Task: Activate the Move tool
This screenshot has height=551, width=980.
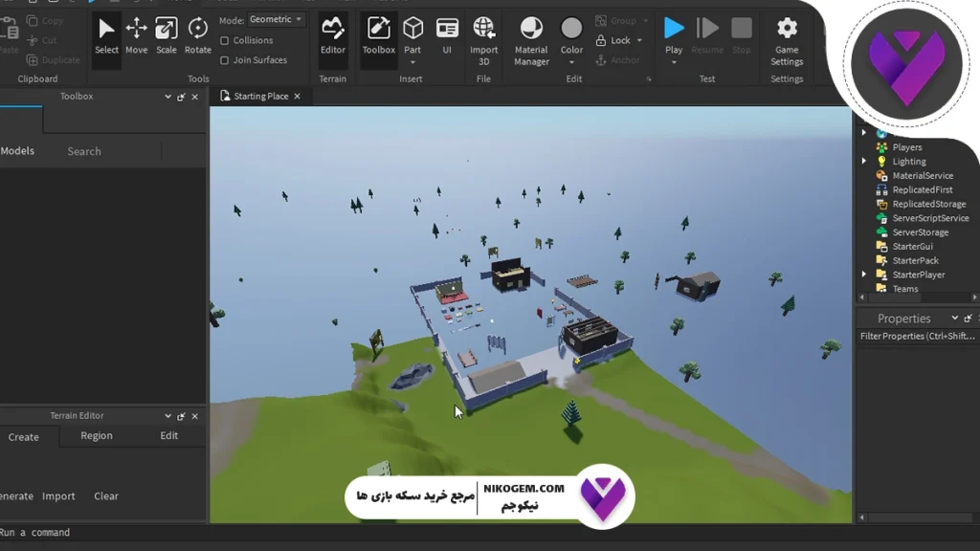Action: 136,35
